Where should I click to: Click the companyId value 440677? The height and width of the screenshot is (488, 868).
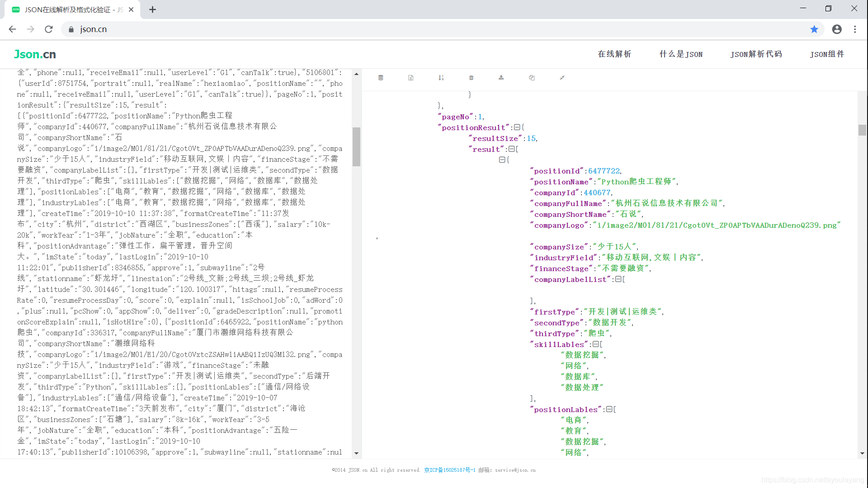(597, 192)
